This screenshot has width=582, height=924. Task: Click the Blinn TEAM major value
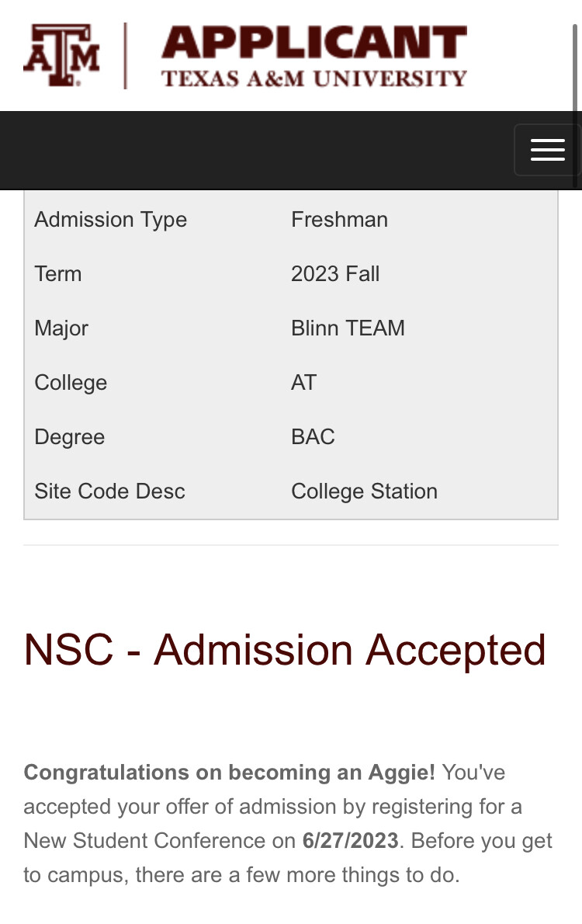(348, 328)
